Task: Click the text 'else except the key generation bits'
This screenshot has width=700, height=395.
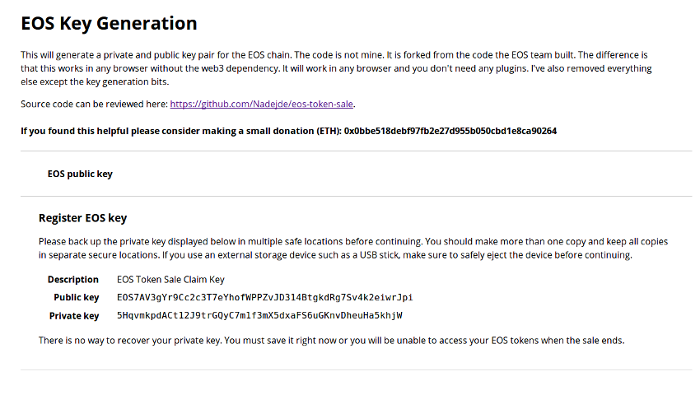Action: (95, 82)
